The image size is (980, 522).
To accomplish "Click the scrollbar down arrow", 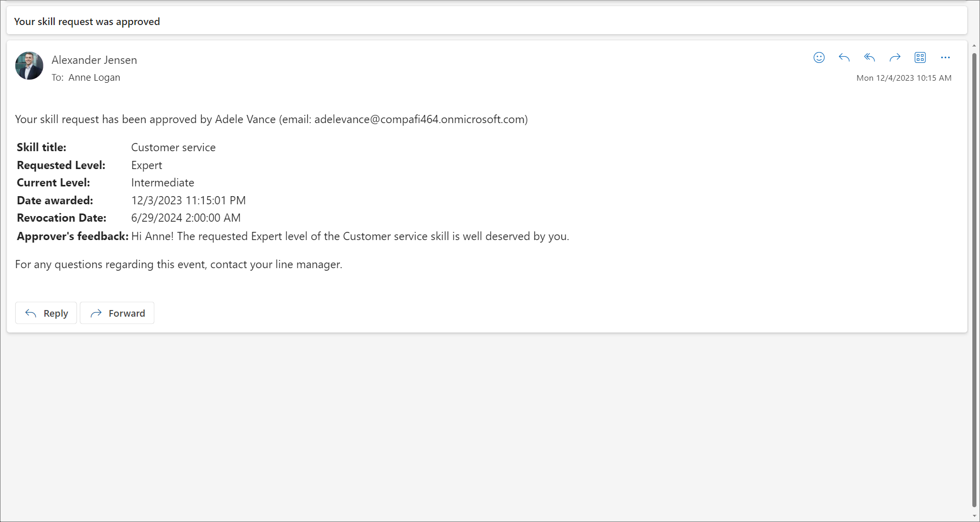I will pos(974,516).
